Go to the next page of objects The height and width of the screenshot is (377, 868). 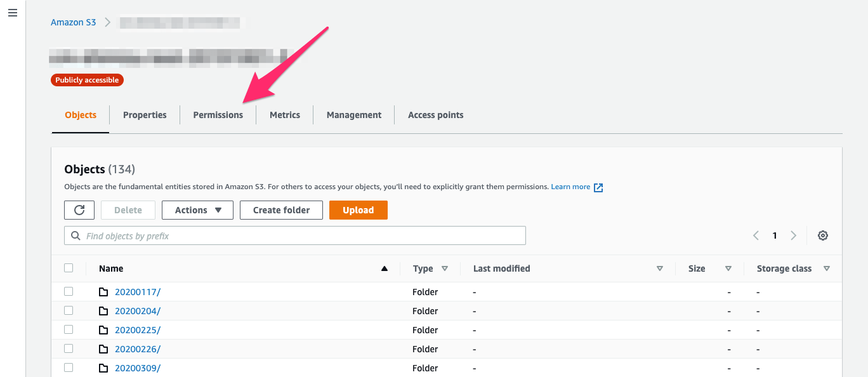click(793, 235)
